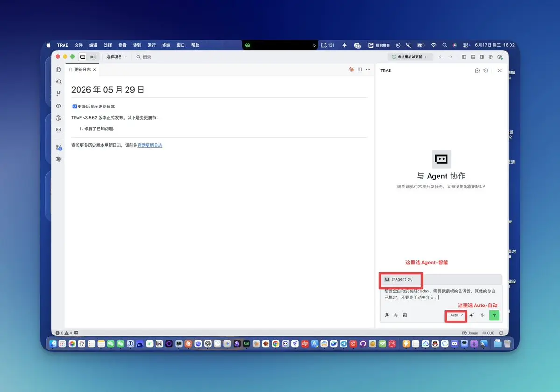Go forward with the right arrow
560x392 pixels.
(450, 57)
